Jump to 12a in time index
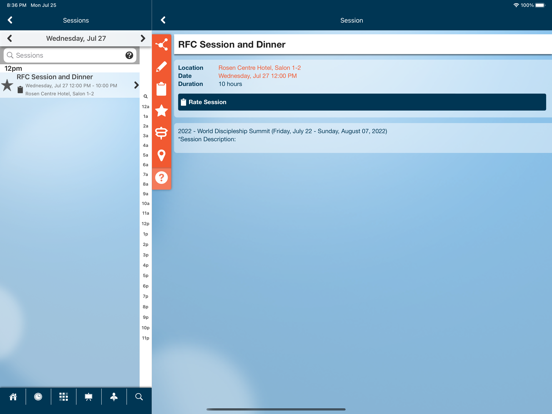 145,106
